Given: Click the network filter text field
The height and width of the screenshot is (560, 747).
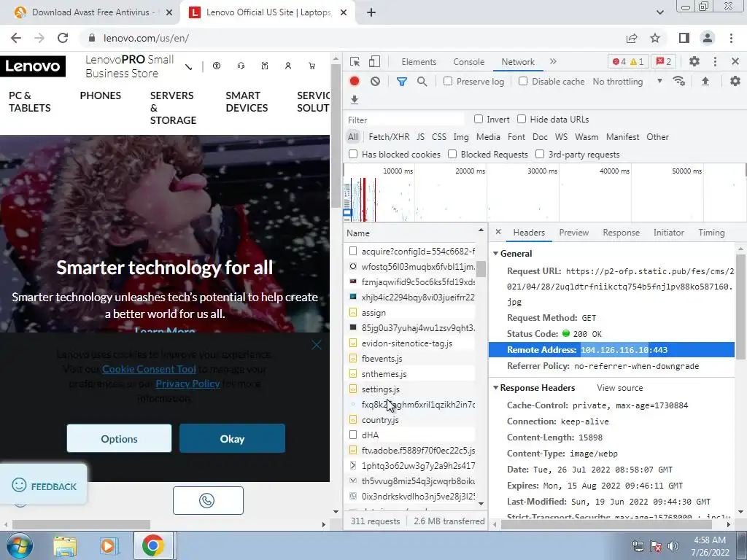Looking at the screenshot, I should [x=405, y=120].
